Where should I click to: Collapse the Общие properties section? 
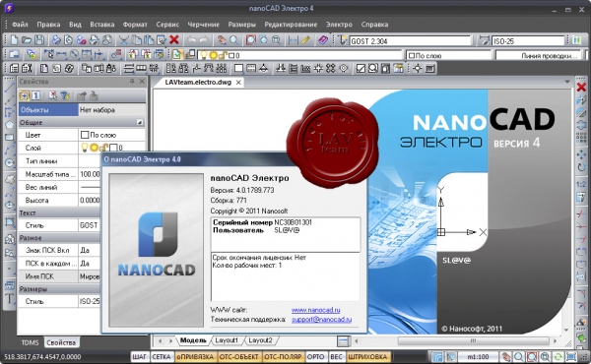(140, 122)
